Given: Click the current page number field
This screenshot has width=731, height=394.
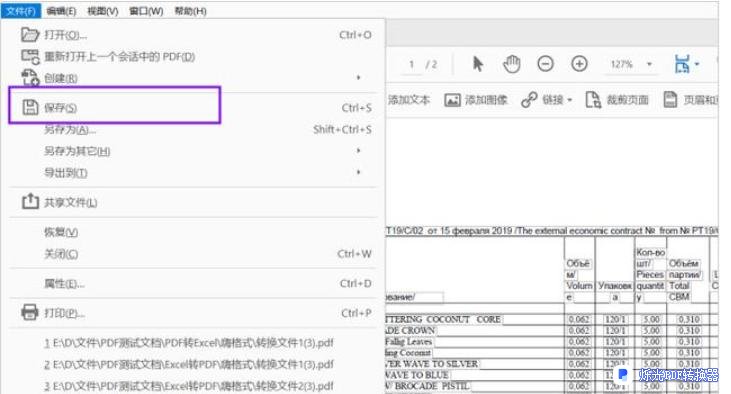Looking at the screenshot, I should [411, 64].
